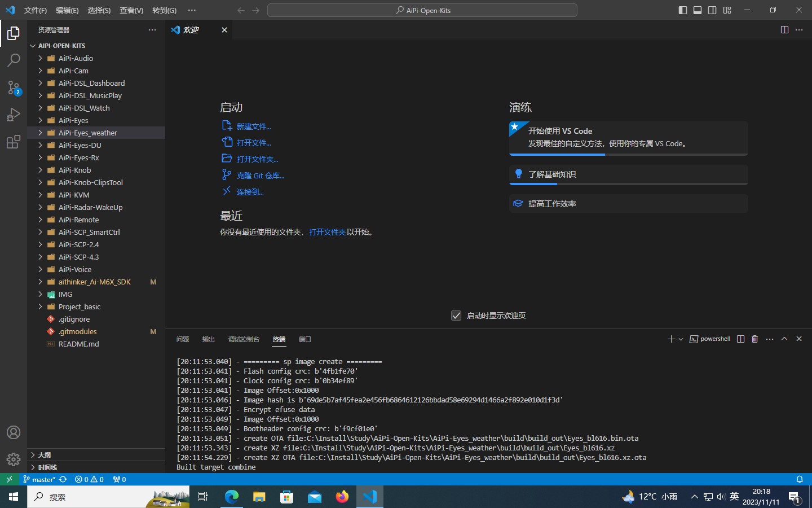The height and width of the screenshot is (508, 812).
Task: Open the 提高工作效率 walkthrough
Action: (x=628, y=204)
